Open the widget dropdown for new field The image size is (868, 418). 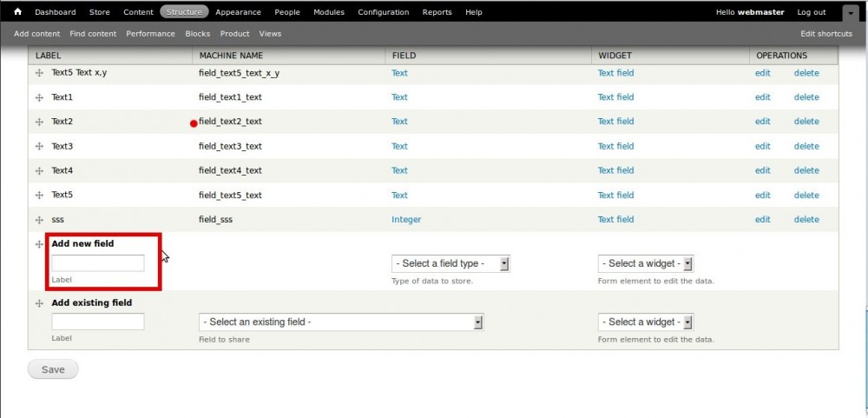pyautogui.click(x=645, y=263)
